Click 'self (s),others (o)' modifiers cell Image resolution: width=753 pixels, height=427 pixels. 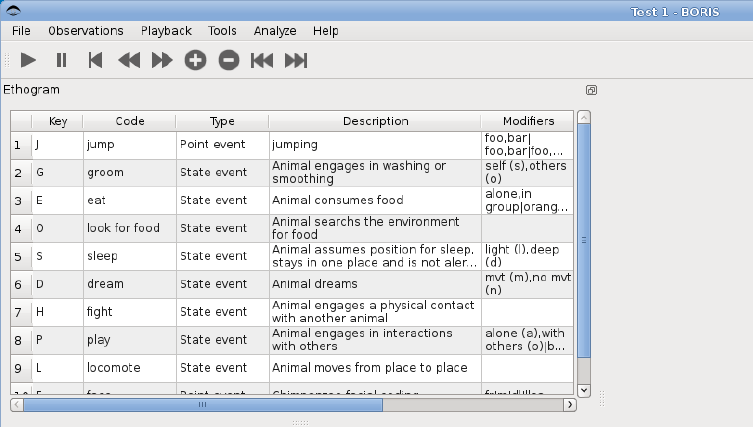pyautogui.click(x=528, y=173)
